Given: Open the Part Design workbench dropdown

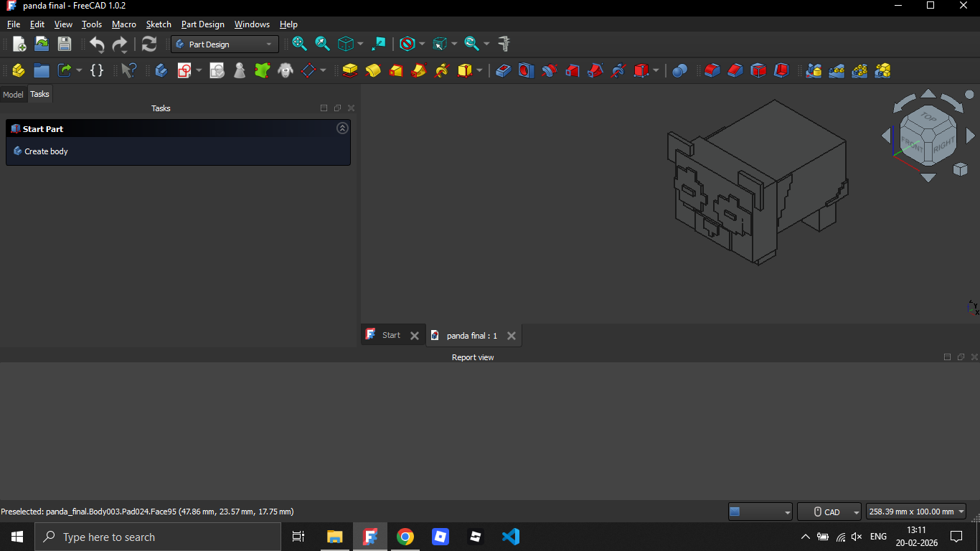Looking at the screenshot, I should click(225, 44).
